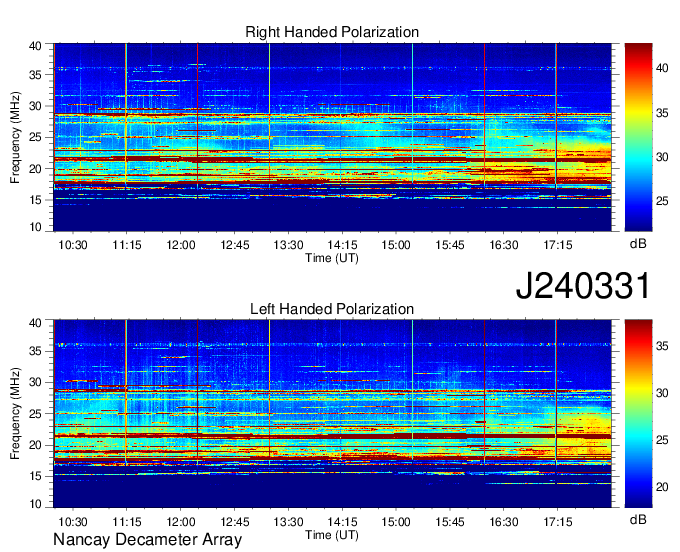
Task: Click the "Frequency (MHz)" axis label of the Right Handed plot
Action: click(15, 137)
